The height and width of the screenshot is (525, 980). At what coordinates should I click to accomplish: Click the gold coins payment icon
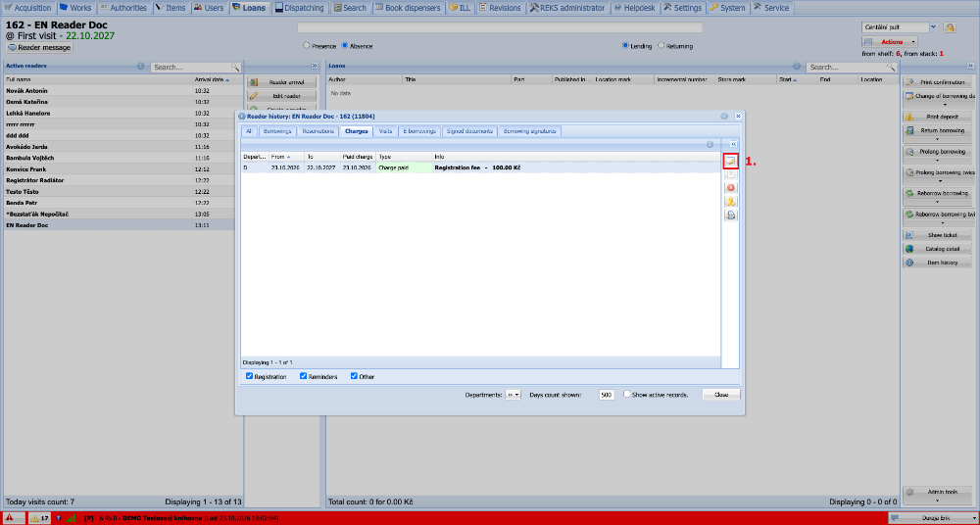click(x=731, y=201)
